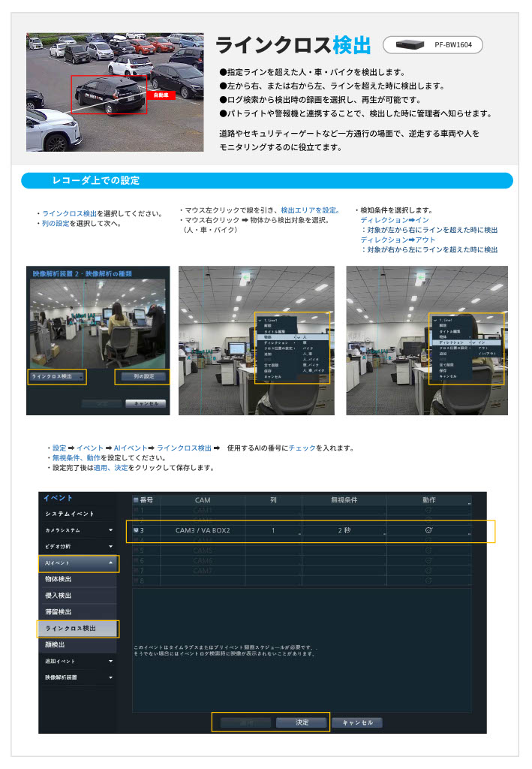
Task: Click the キャンセル button in event settings
Action: tap(357, 722)
